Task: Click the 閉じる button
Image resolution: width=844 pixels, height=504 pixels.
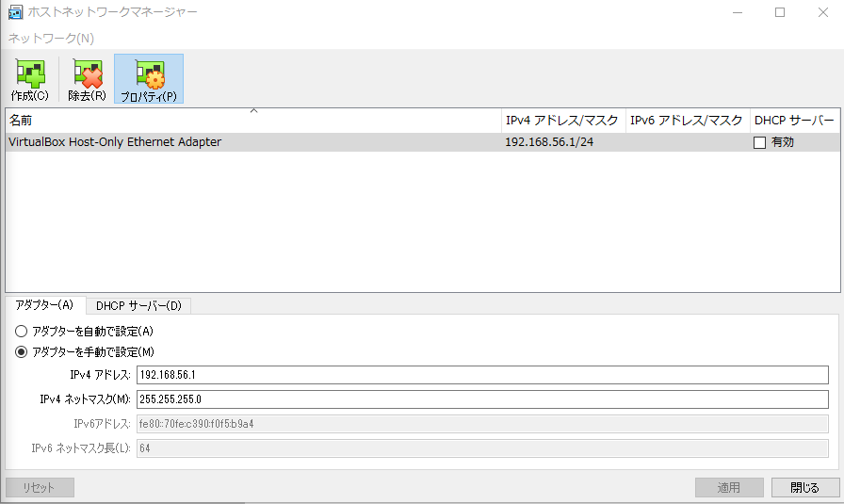Action: pyautogui.click(x=805, y=488)
